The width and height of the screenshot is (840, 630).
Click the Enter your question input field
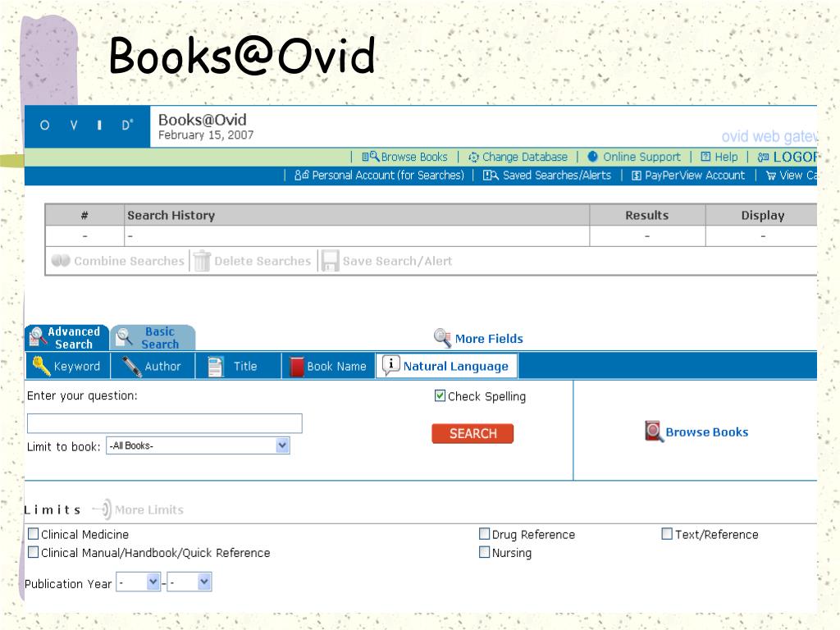[x=164, y=423]
